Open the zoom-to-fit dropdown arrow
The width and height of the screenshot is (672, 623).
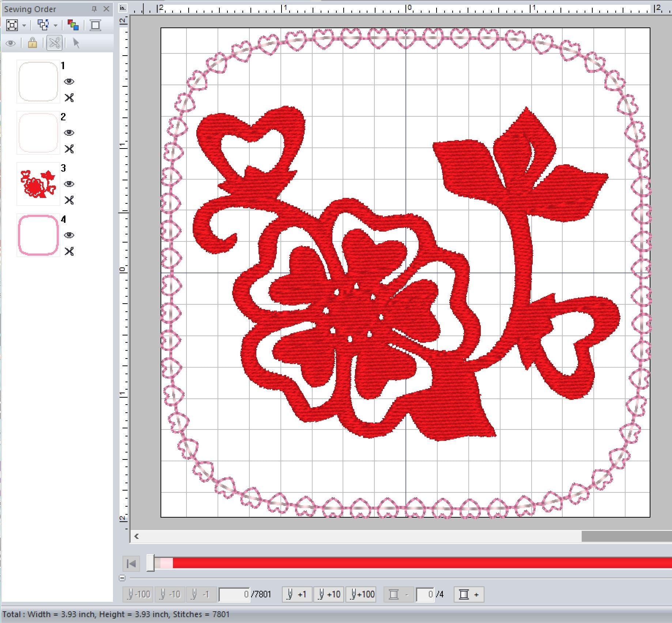pyautogui.click(x=24, y=26)
